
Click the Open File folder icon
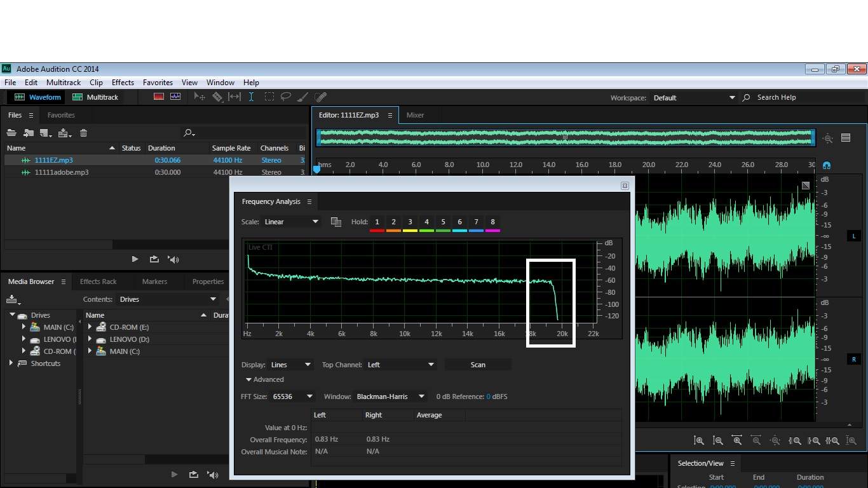pyautogui.click(x=11, y=133)
